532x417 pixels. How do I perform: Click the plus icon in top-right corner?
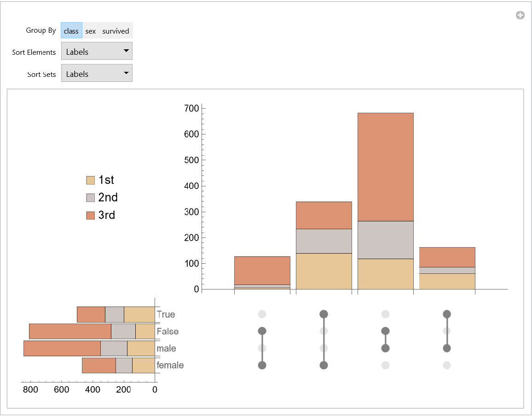click(x=520, y=16)
